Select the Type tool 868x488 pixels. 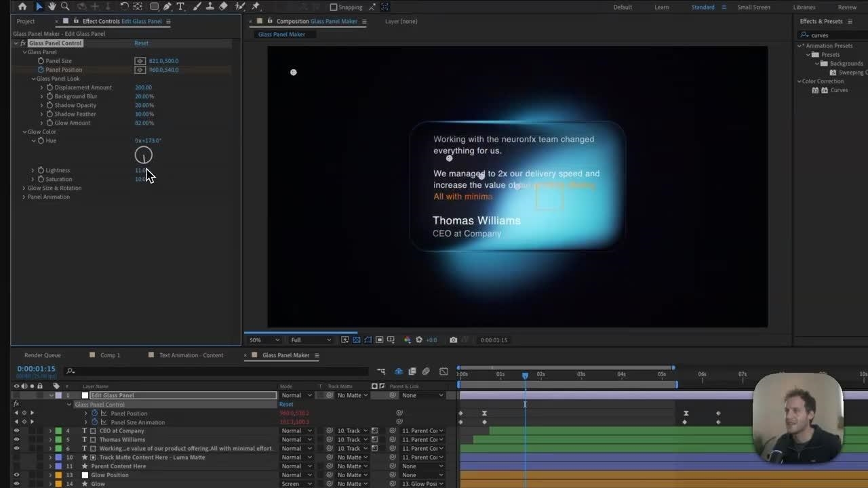(180, 7)
